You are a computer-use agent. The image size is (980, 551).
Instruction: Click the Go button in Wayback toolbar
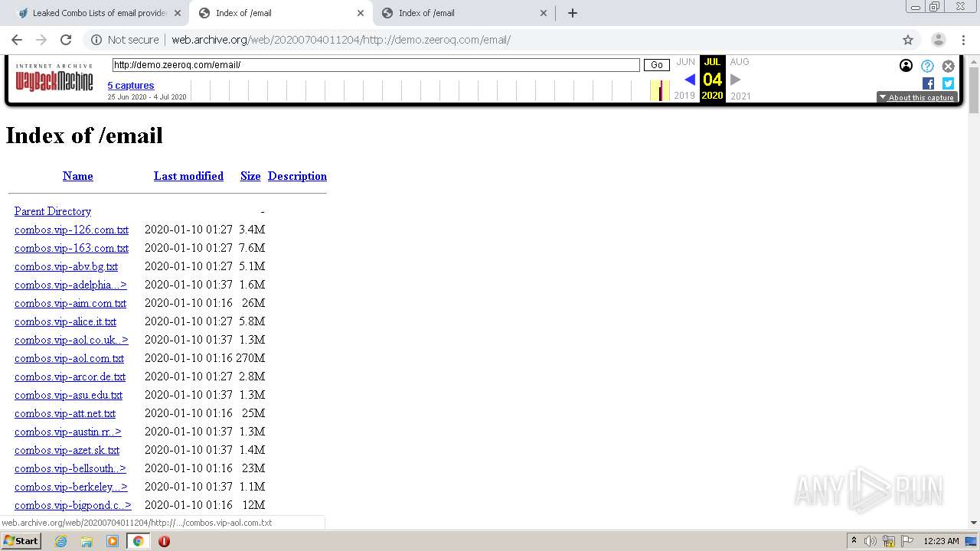[657, 65]
